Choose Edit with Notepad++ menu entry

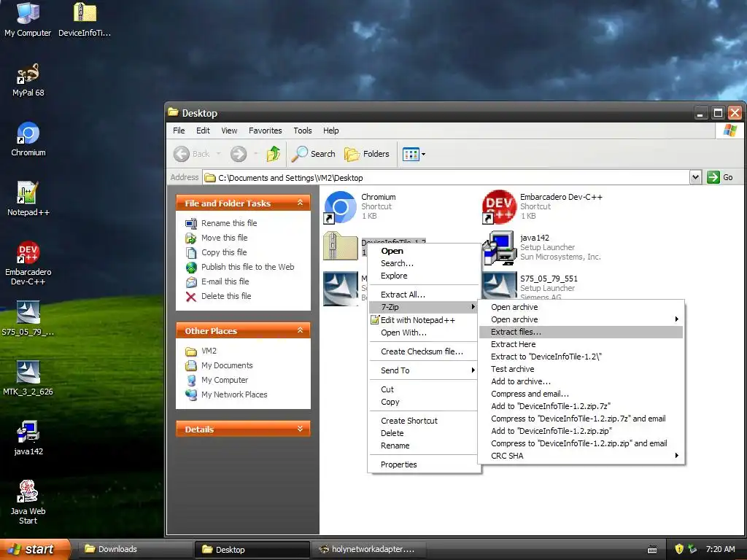click(418, 320)
